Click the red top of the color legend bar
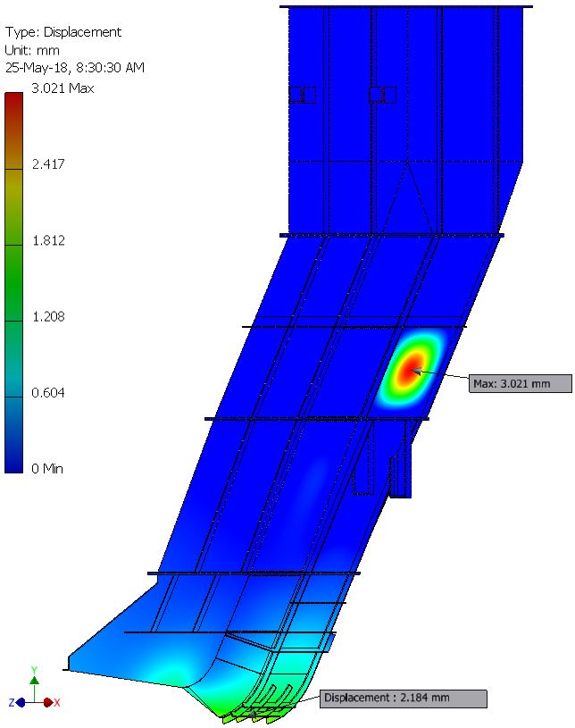This screenshot has height=728, width=575. [13, 103]
